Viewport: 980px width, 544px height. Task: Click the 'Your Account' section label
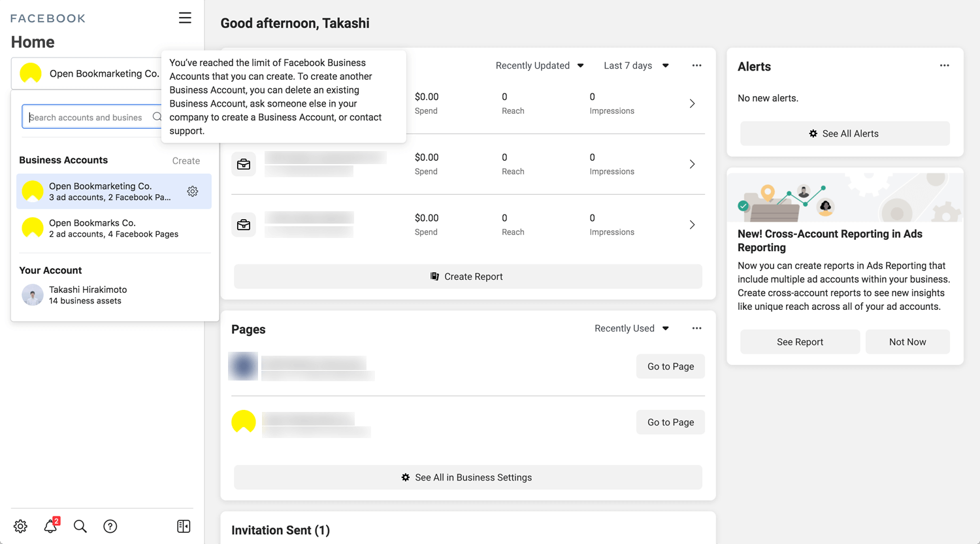coord(50,270)
